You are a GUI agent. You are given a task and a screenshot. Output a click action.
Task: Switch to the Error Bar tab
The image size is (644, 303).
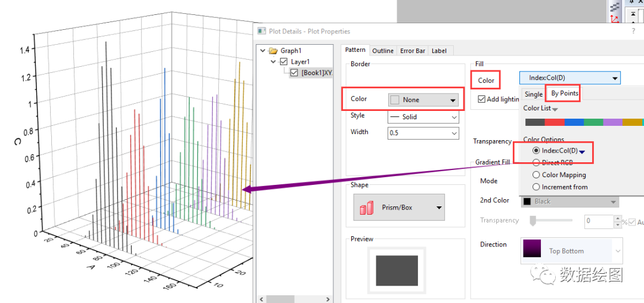coord(413,51)
